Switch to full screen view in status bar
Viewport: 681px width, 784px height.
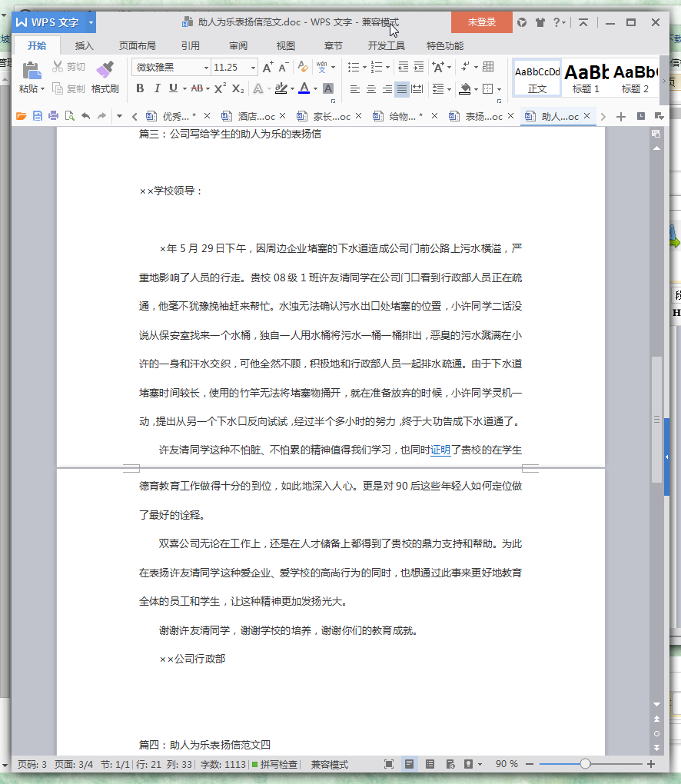point(389,764)
